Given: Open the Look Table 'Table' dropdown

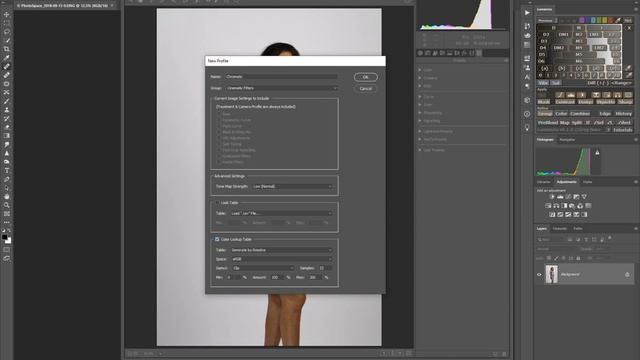Looking at the screenshot, I should pyautogui.click(x=281, y=213).
